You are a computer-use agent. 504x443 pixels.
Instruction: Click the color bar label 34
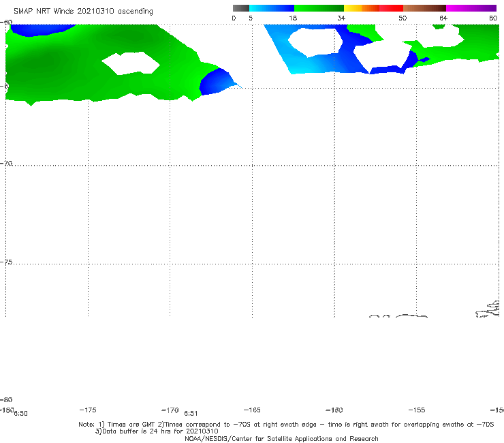(341, 18)
